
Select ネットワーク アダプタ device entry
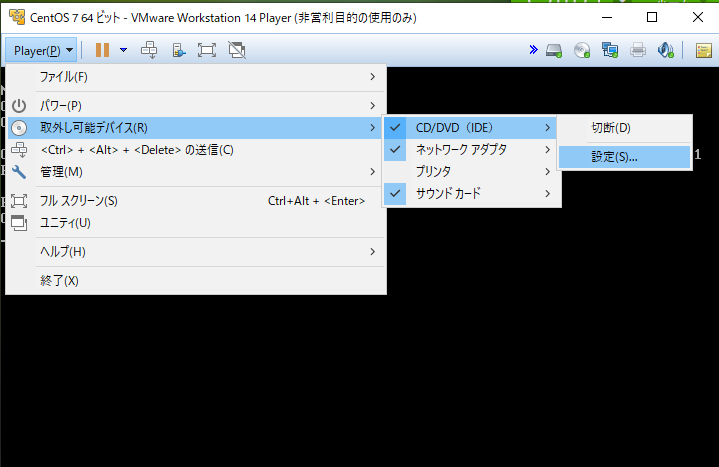point(472,150)
